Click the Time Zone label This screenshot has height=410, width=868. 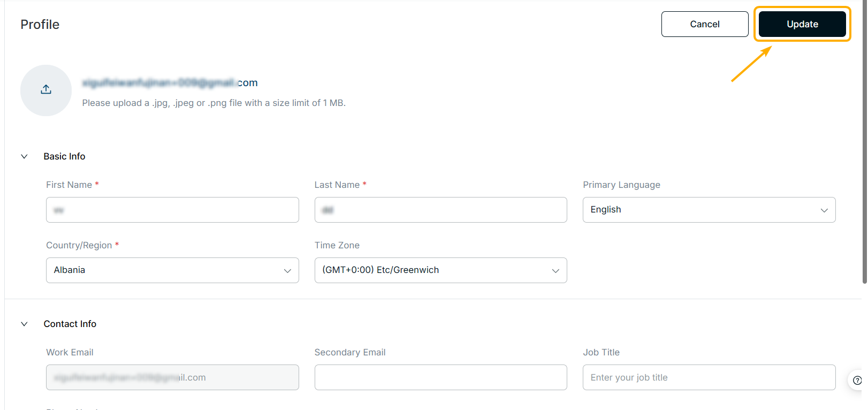coord(337,245)
